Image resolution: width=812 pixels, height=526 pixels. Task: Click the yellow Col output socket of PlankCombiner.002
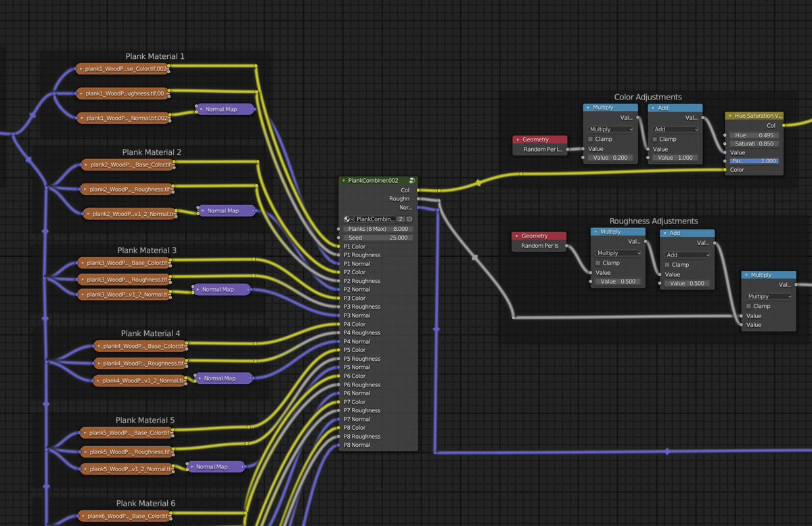418,190
